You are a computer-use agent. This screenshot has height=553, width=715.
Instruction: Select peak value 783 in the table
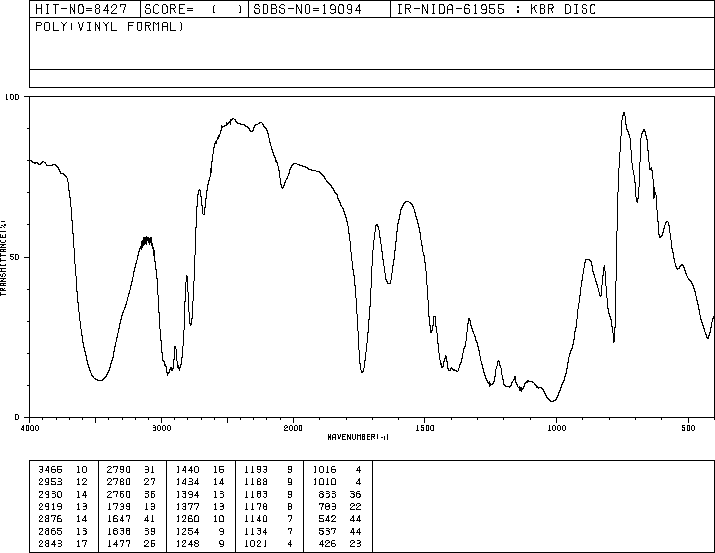327,506
